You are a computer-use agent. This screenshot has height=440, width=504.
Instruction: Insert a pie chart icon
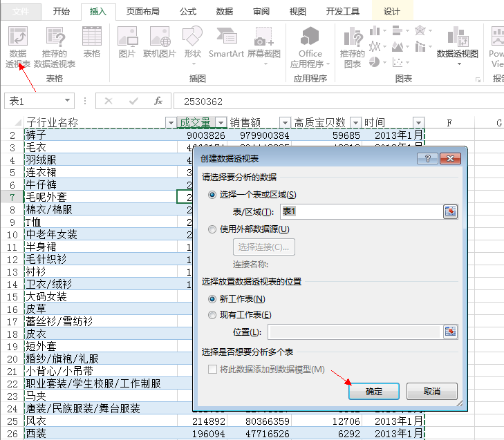coord(374,62)
